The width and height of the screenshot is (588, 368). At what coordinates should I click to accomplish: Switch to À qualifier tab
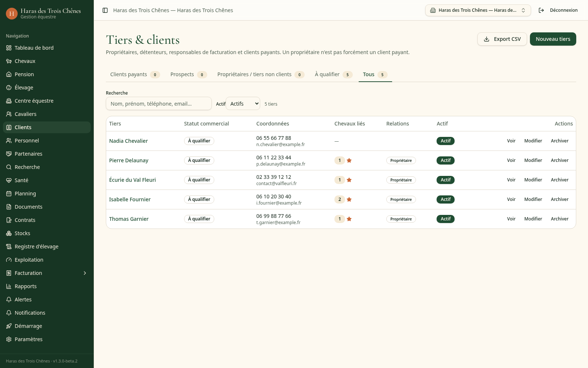[x=333, y=74]
